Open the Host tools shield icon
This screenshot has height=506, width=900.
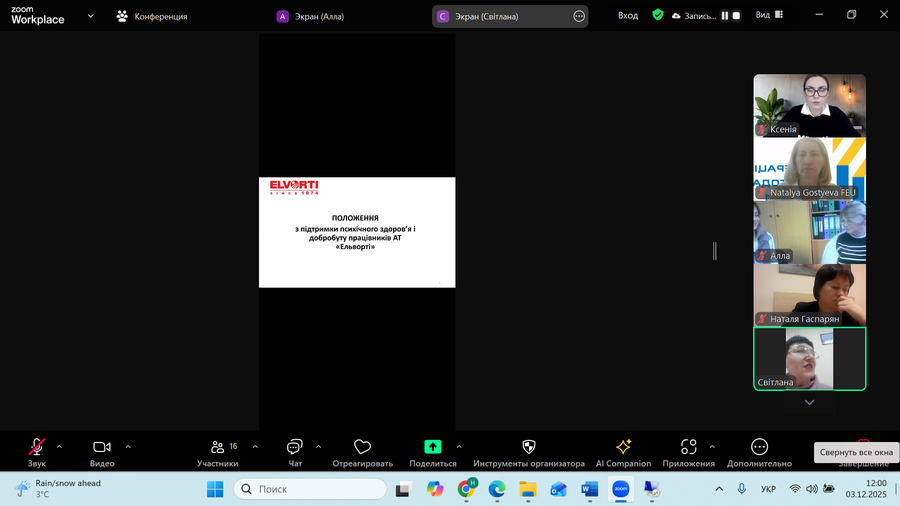point(529,446)
